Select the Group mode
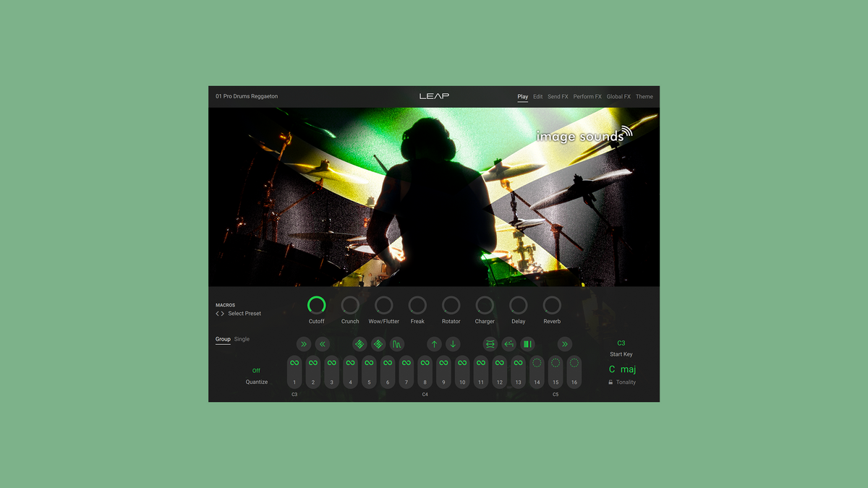The image size is (868, 488). coord(223,339)
